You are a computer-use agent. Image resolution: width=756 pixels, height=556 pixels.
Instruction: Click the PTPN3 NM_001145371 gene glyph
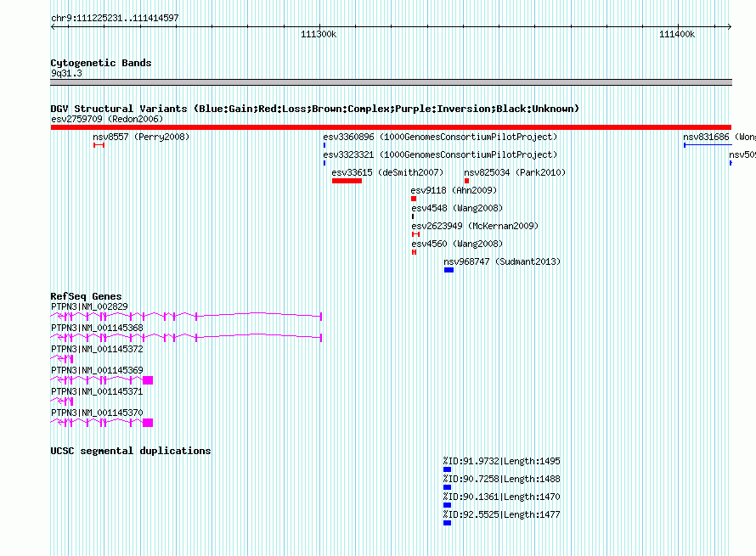[x=62, y=402]
